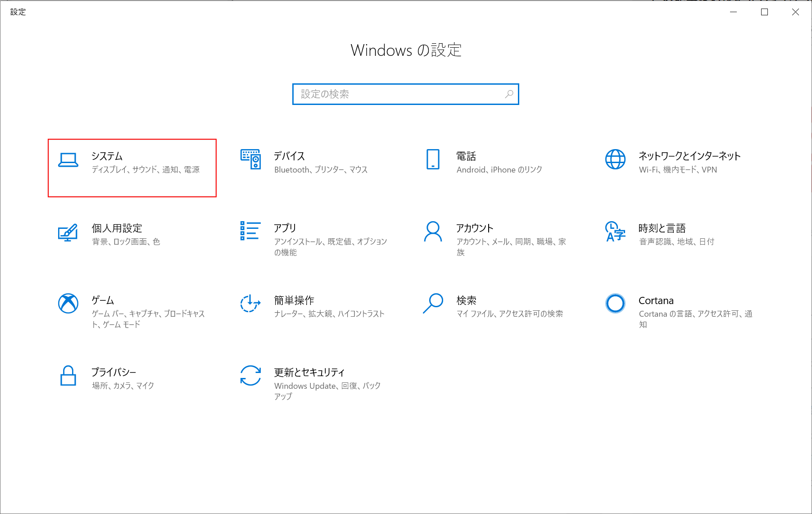Open アカウント settings title
The width and height of the screenshot is (812, 514).
pos(475,228)
